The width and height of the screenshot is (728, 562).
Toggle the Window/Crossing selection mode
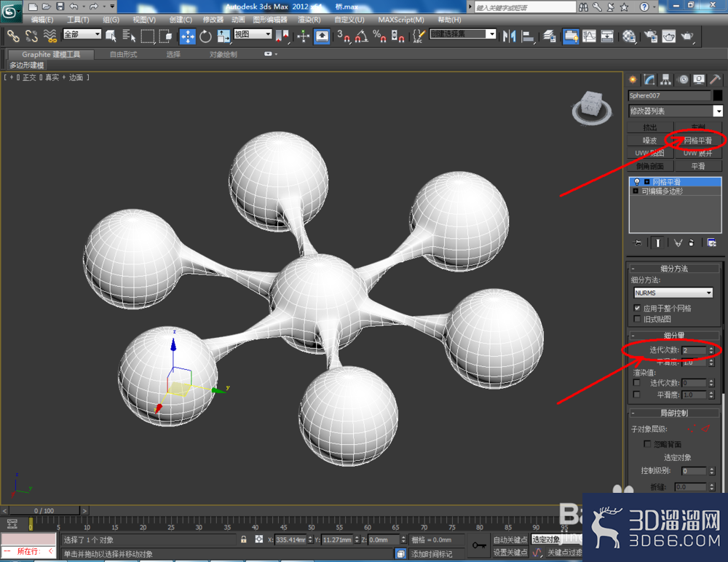point(165,36)
